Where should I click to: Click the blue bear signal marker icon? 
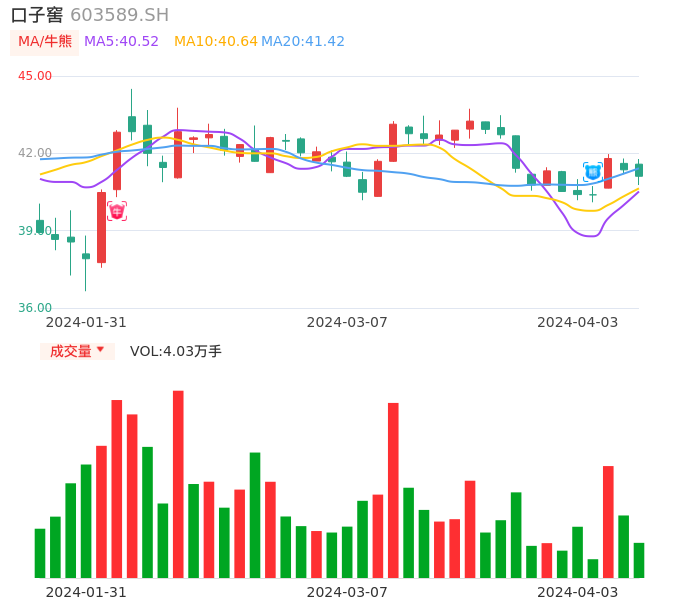pos(593,171)
